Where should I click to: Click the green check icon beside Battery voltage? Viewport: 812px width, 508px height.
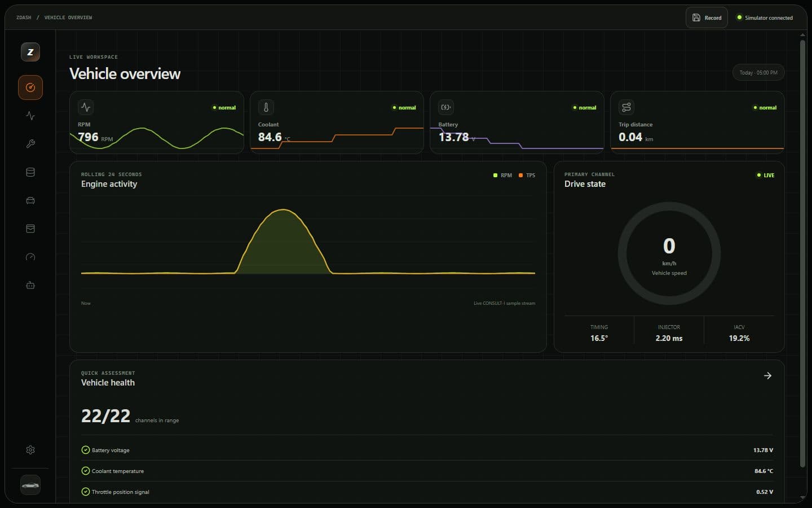86,450
